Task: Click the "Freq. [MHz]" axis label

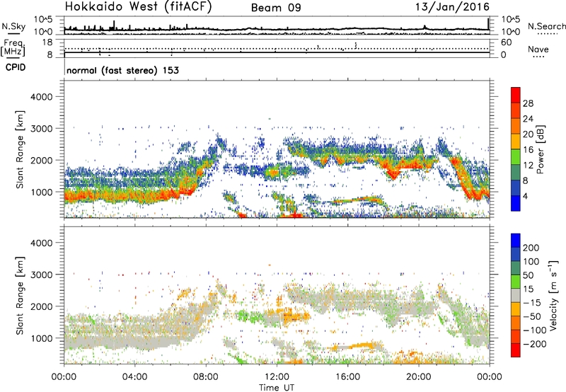Action: coord(13,48)
